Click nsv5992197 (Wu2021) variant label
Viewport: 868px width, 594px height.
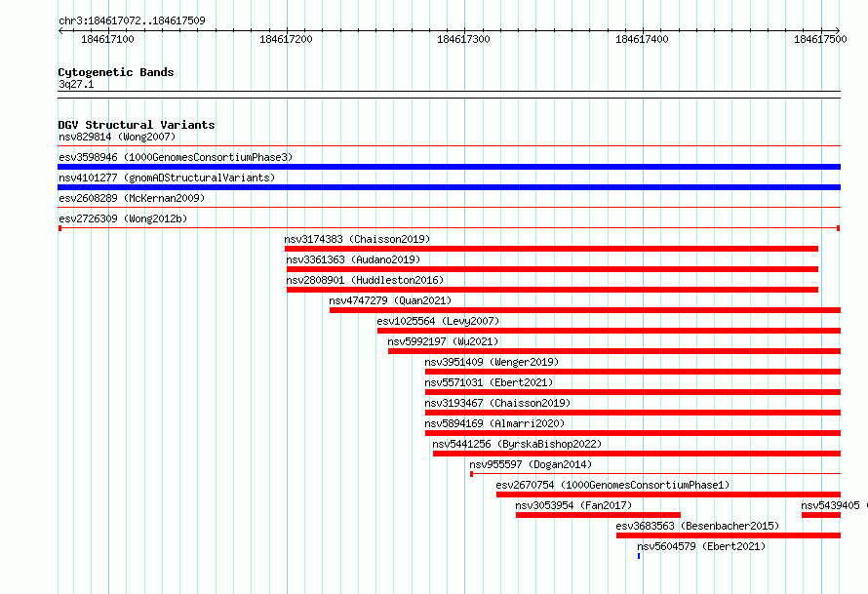click(443, 341)
